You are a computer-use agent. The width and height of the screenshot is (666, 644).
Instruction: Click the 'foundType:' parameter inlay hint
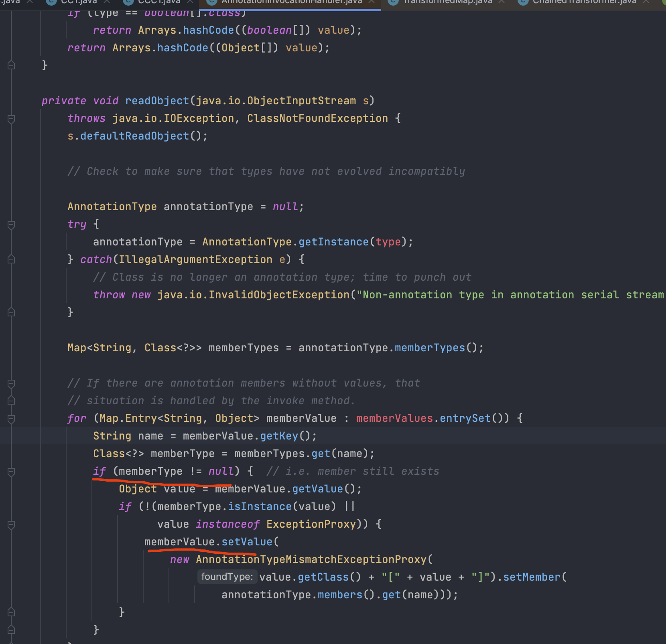click(227, 577)
